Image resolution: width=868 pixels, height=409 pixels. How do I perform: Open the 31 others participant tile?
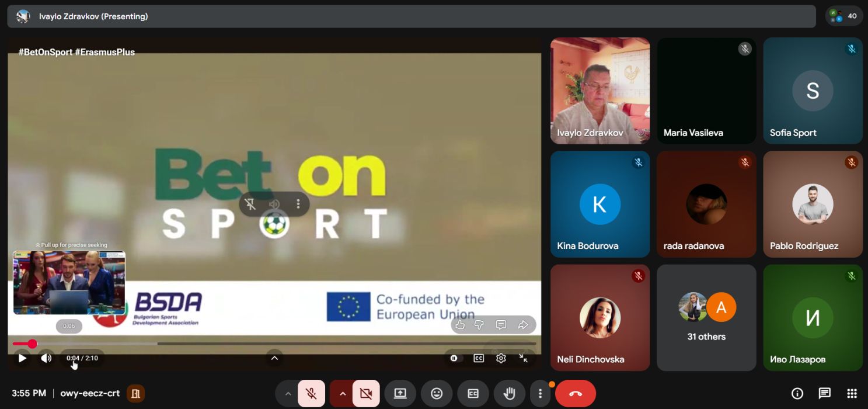(706, 317)
